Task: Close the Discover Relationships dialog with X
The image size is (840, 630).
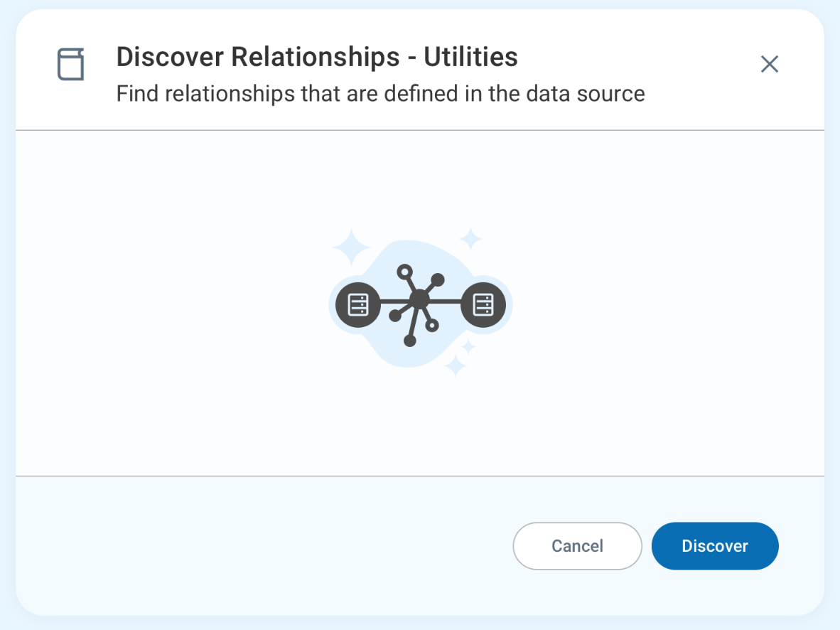Action: point(770,65)
